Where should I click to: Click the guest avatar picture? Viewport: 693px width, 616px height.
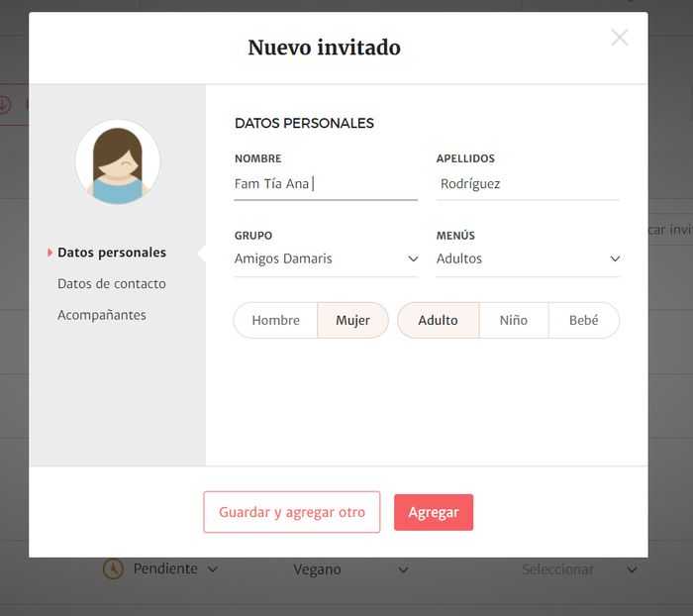[x=118, y=161]
